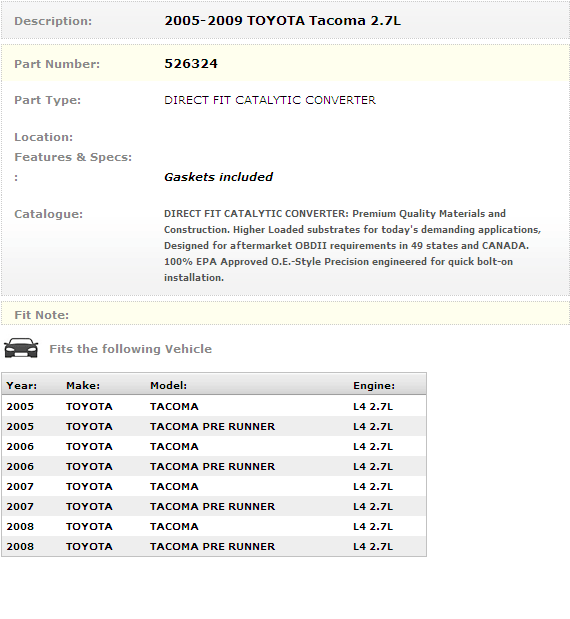The width and height of the screenshot is (570, 619).
Task: Click the Model column header
Action: click(x=168, y=385)
